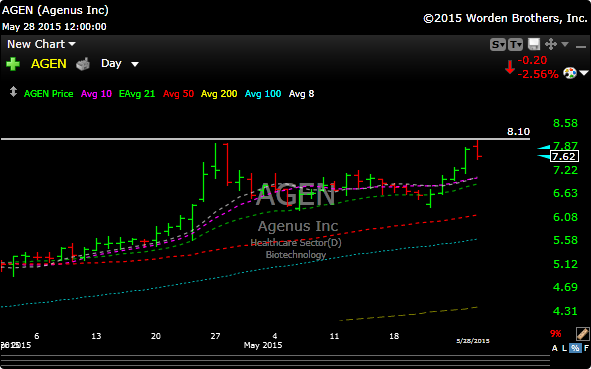Select the L logarithmic scale option
Image resolution: width=591 pixels, height=369 pixels.
(x=564, y=348)
